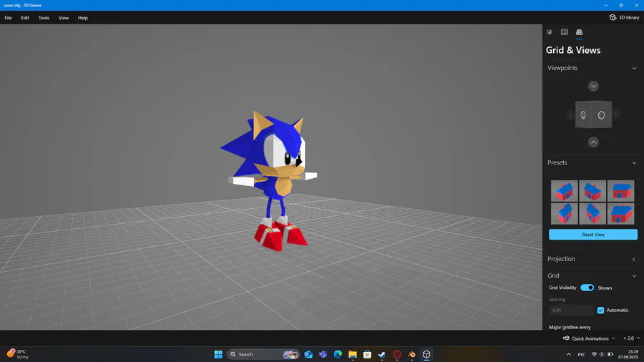Screen dimensions: 644x362
Task: Select the middle preset view in top row
Action: [x=592, y=191]
